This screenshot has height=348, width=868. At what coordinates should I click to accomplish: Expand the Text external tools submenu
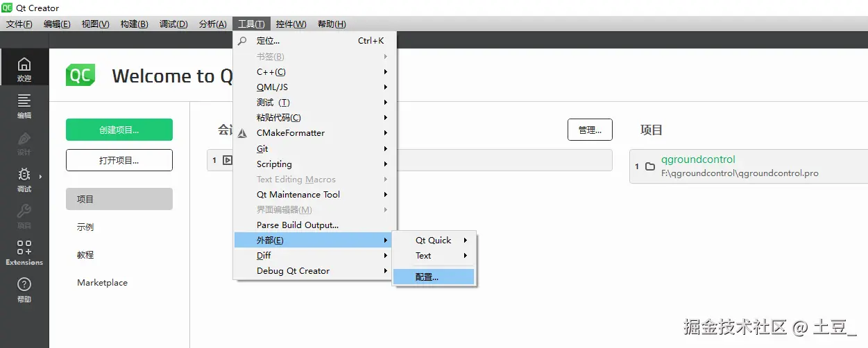tap(434, 256)
